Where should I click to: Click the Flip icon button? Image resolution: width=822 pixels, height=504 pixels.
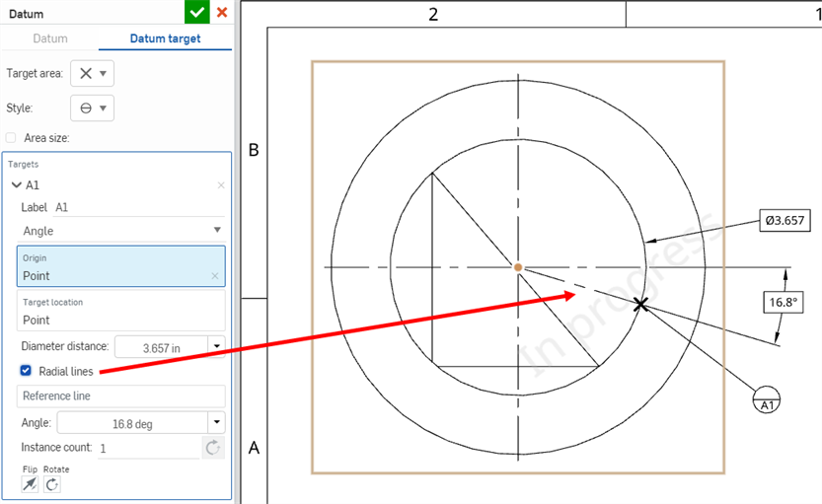(x=30, y=484)
